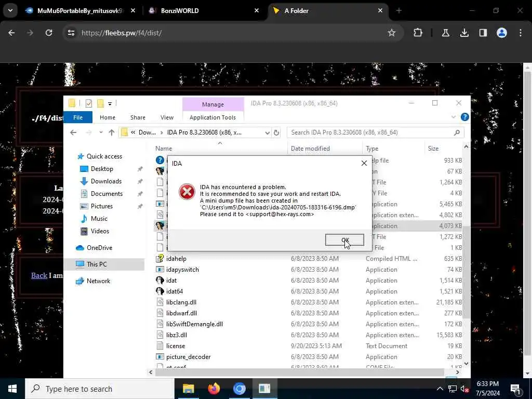This screenshot has width=532, height=399.
Task: Open the File menu in Explorer
Action: pyautogui.click(x=78, y=117)
